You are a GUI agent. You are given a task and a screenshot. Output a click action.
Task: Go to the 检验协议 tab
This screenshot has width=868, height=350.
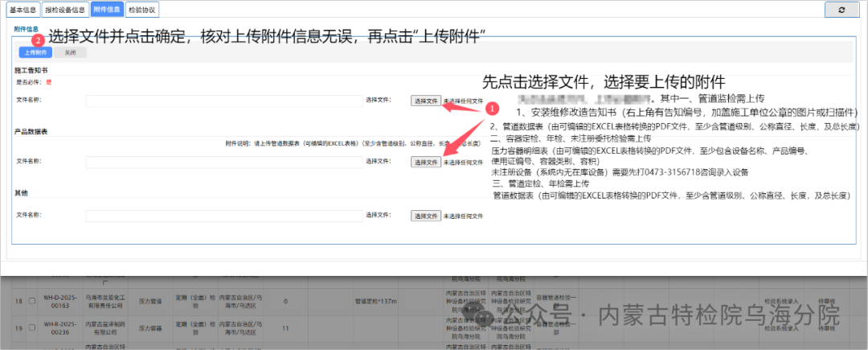(x=141, y=10)
